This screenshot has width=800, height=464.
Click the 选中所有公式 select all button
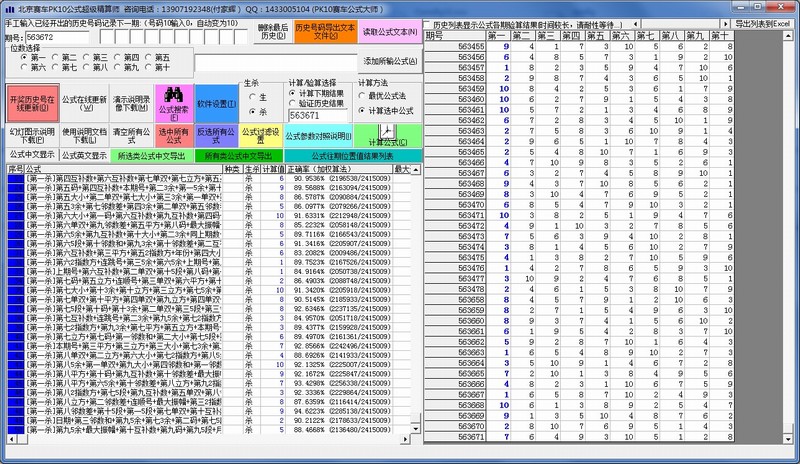(x=169, y=135)
